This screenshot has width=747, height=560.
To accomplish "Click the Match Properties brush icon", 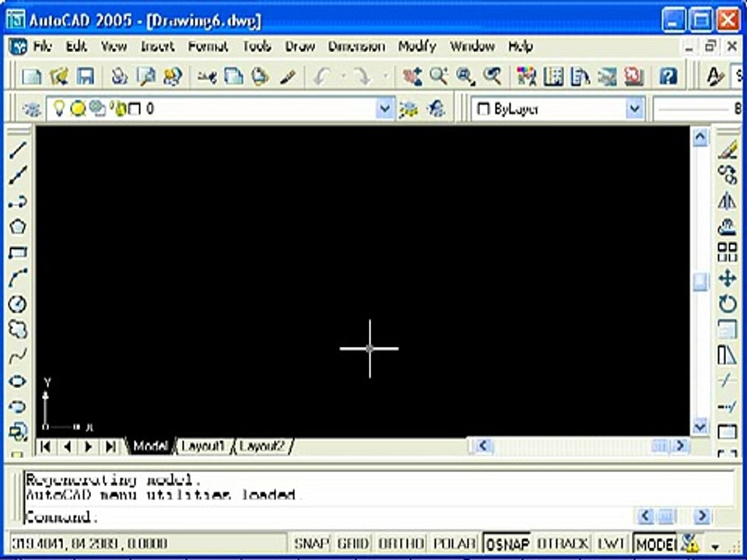I will [288, 76].
